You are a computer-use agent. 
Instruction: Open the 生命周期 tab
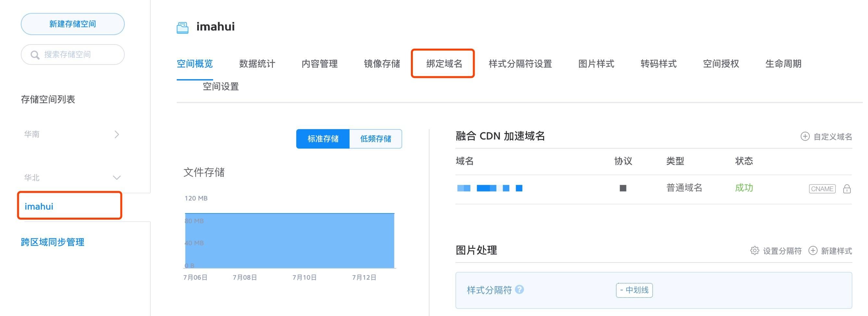pos(783,64)
